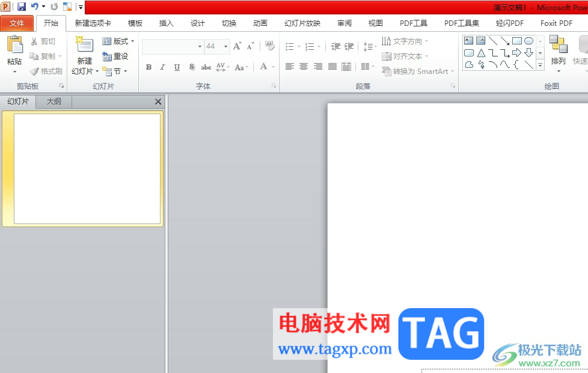Viewport: 588px width, 373px height.
Task: Click 转换为 SmartArt button
Action: [x=417, y=71]
